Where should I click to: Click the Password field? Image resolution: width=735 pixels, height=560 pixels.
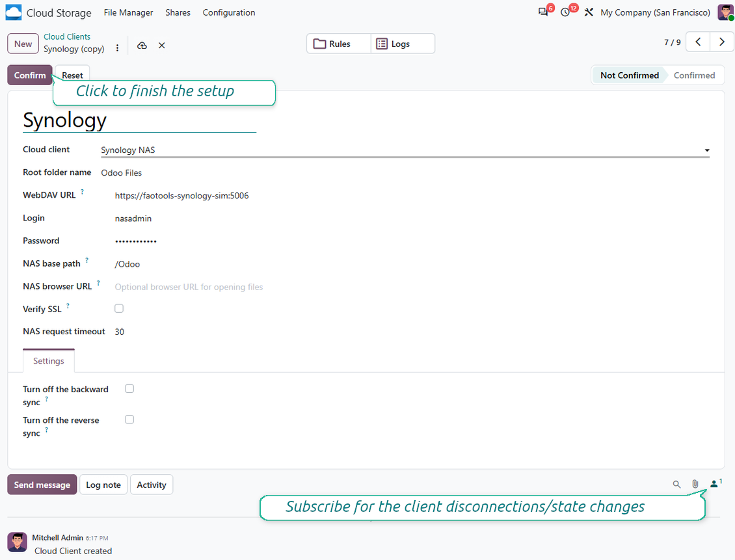tap(412, 241)
